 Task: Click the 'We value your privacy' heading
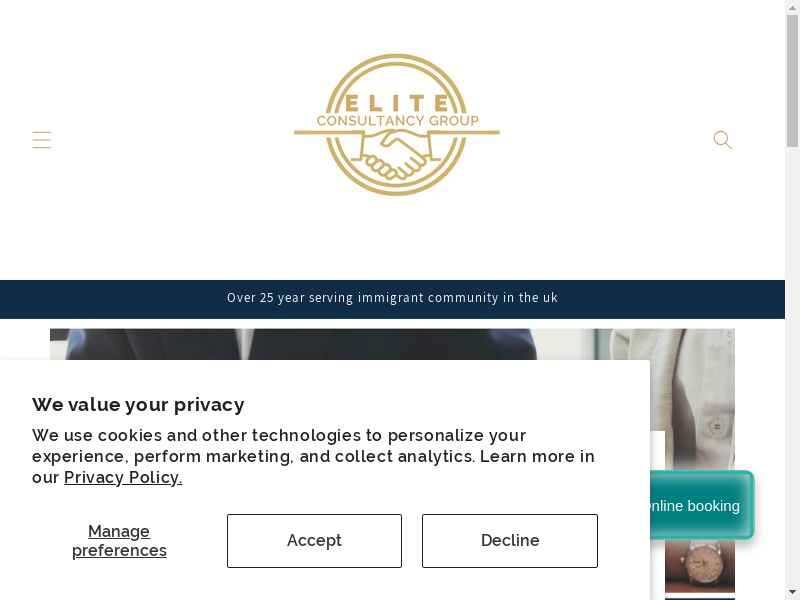(x=138, y=405)
